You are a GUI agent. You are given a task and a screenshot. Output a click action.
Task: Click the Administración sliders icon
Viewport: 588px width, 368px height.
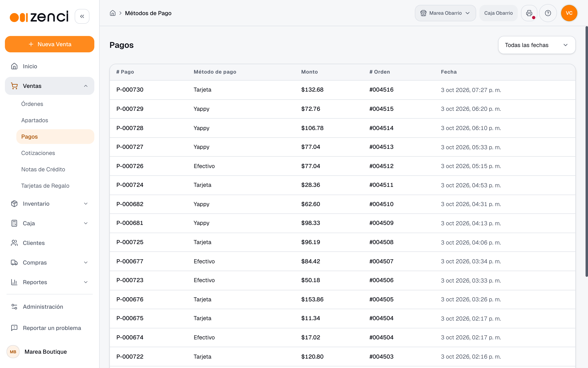(14, 307)
